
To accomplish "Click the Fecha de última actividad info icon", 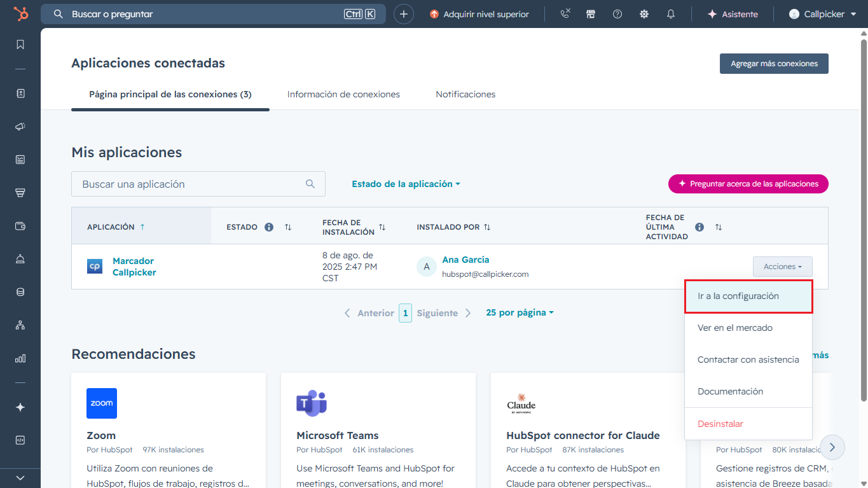I will tap(699, 227).
